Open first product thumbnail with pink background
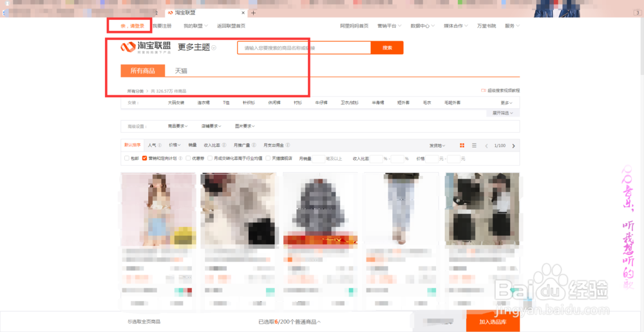Image resolution: width=644 pixels, height=332 pixels. pos(158,209)
